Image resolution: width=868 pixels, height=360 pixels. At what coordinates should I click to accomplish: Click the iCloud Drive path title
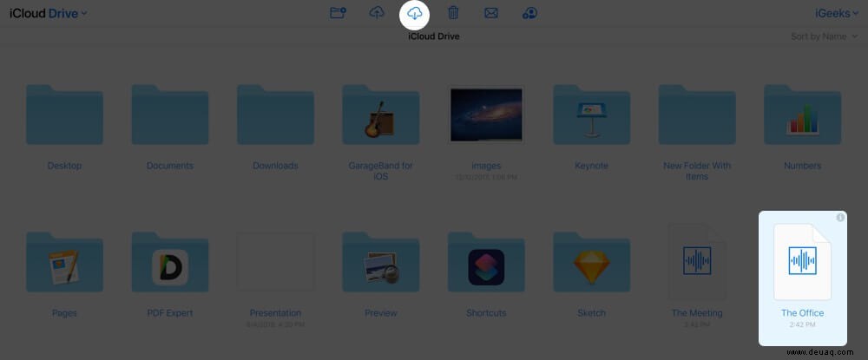tap(434, 36)
